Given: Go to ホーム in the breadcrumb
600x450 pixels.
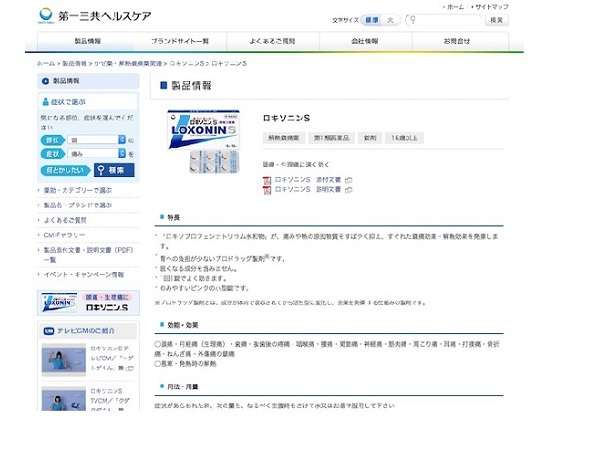Looking at the screenshot, I should click(x=46, y=64).
